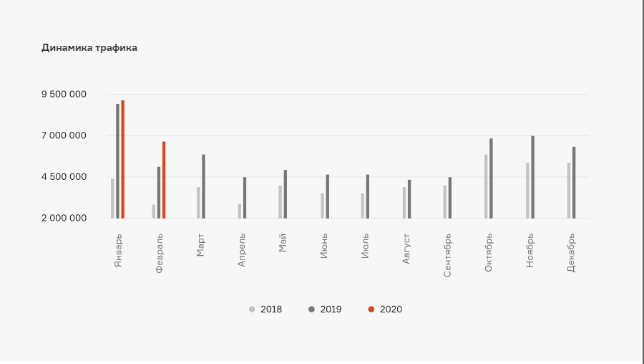Screen dimensions: 644x364
Task: Click the orange 2020 January bar
Action: (x=123, y=159)
